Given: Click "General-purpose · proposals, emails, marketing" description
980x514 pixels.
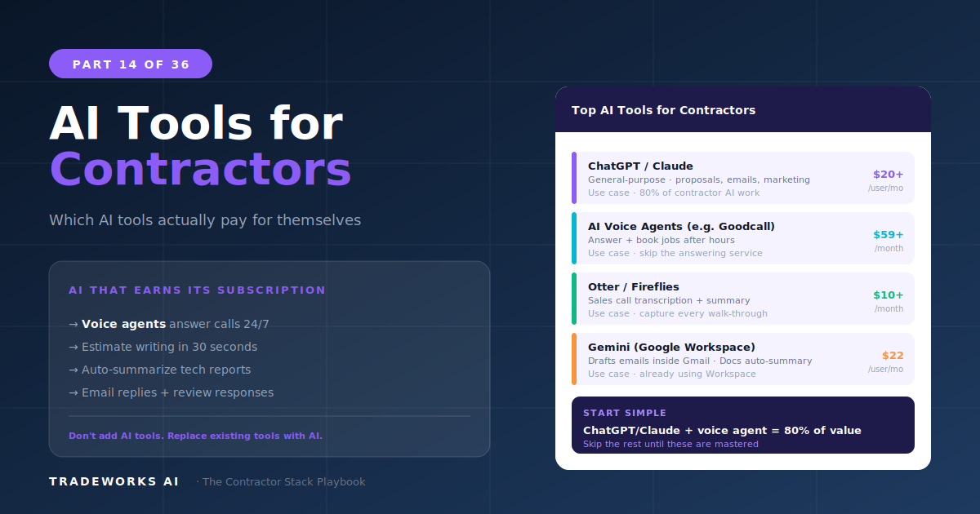Looking at the screenshot, I should pyautogui.click(x=699, y=179).
